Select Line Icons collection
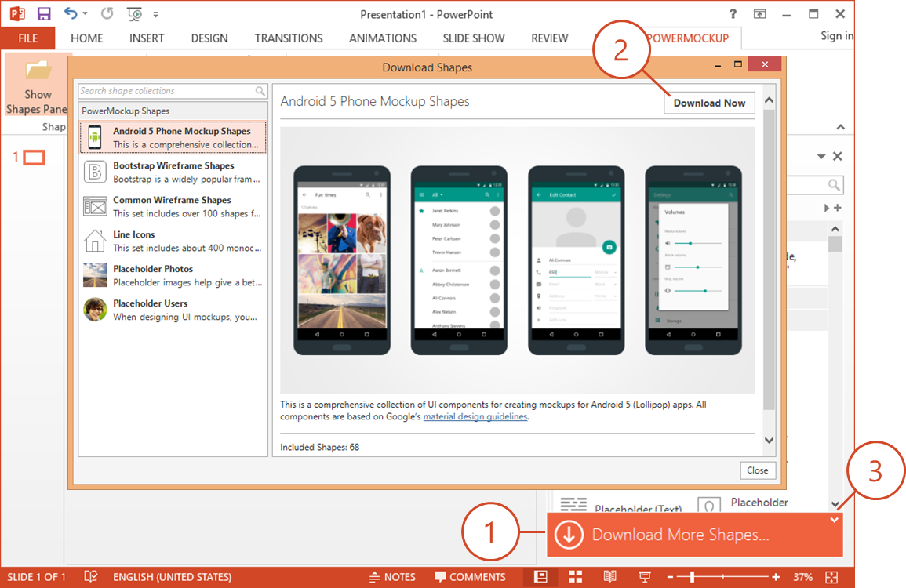This screenshot has width=906, height=588. click(173, 241)
